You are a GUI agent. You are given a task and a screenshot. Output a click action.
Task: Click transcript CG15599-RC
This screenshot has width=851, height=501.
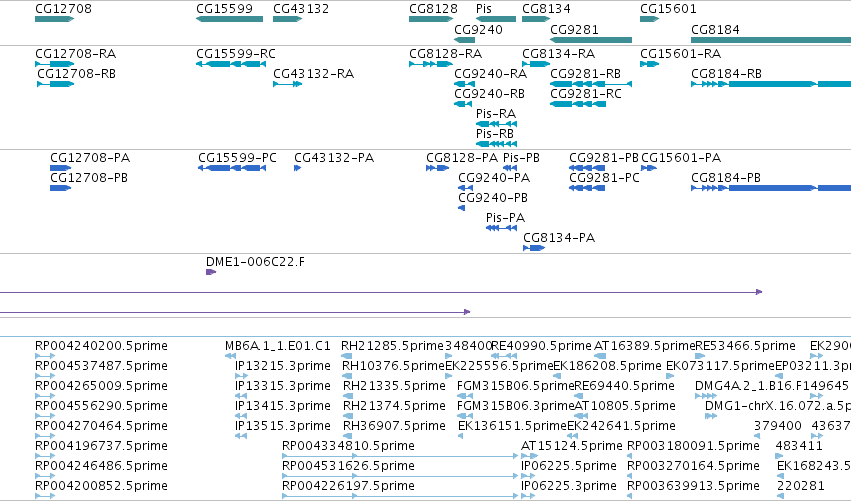pyautogui.click(x=231, y=64)
